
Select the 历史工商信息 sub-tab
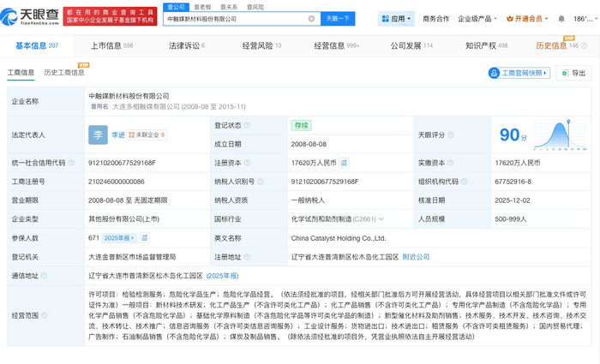(64, 73)
